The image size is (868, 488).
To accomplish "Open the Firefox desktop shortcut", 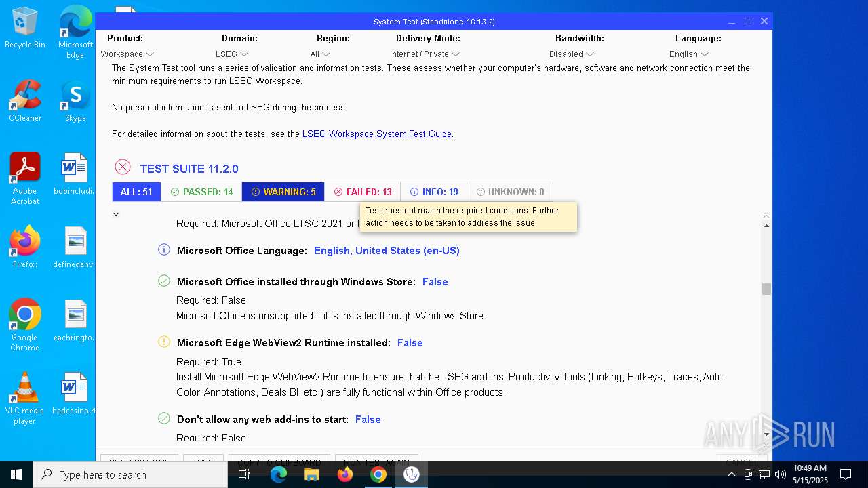I will pyautogui.click(x=25, y=247).
